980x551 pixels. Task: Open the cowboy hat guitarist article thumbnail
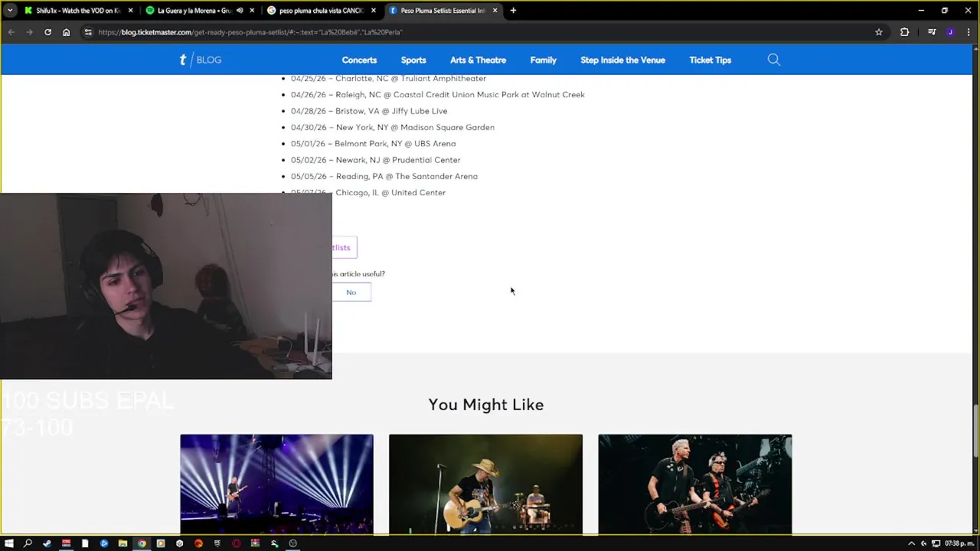pyautogui.click(x=485, y=484)
